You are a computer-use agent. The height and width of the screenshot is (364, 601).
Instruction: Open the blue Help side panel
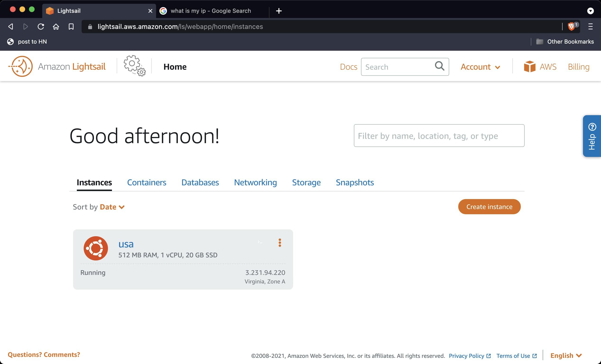(592, 136)
